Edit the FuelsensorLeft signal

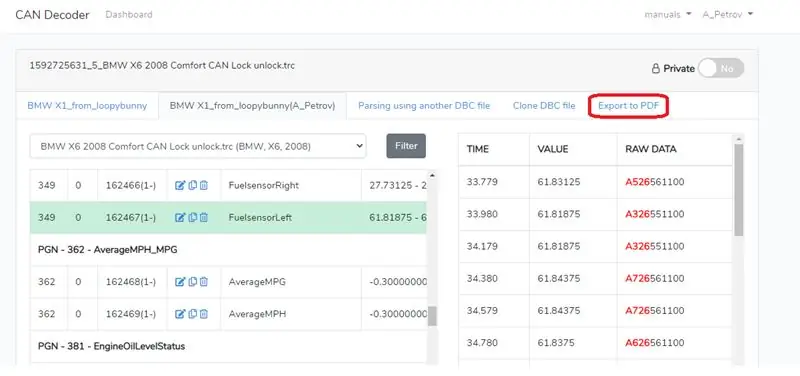(180, 218)
